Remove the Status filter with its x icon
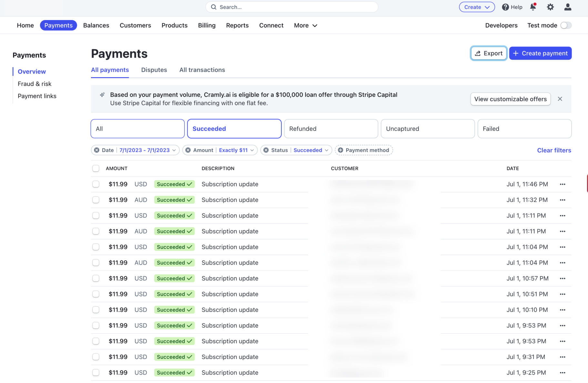Screen dimensions: 588x383 coord(266,150)
